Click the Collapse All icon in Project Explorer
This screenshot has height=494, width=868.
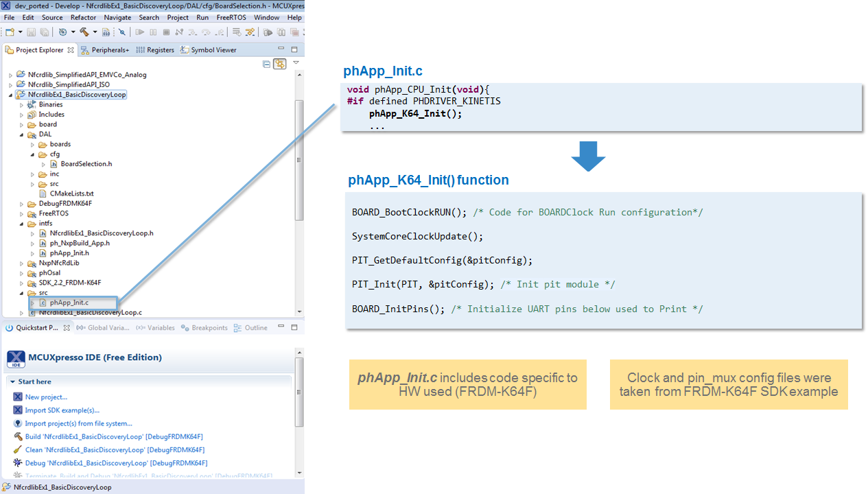click(267, 64)
